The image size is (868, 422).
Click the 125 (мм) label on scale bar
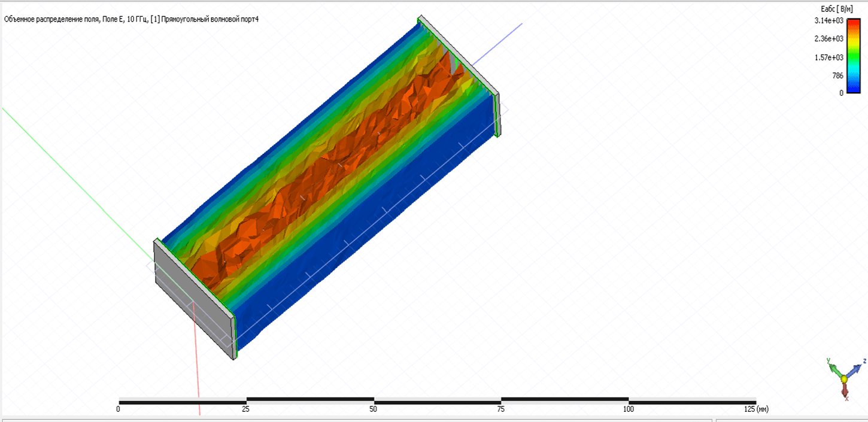coord(755,409)
